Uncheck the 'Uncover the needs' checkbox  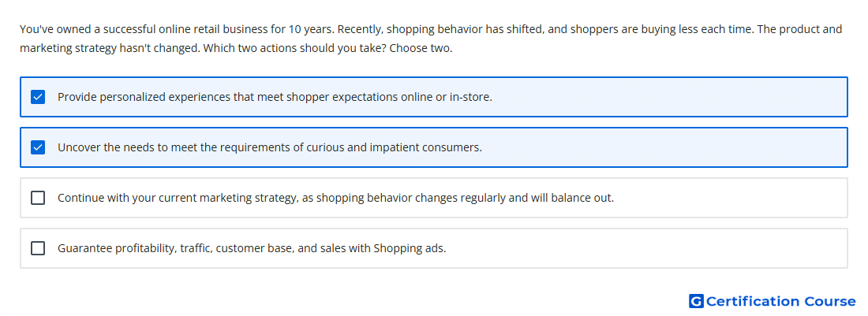[x=38, y=147]
